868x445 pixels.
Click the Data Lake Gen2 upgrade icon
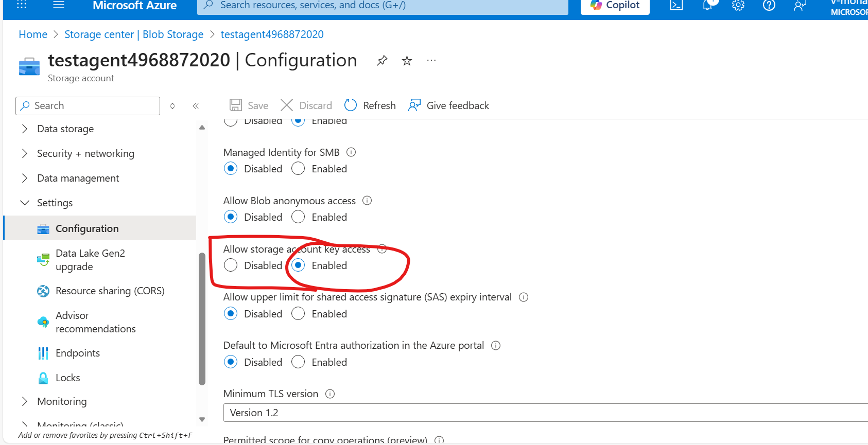(43, 260)
